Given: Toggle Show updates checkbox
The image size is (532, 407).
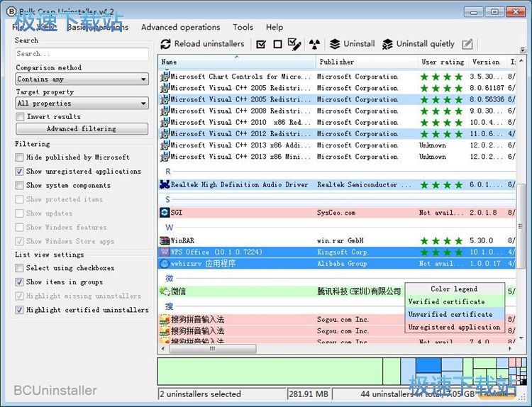Looking at the screenshot, I should pyautogui.click(x=19, y=213).
